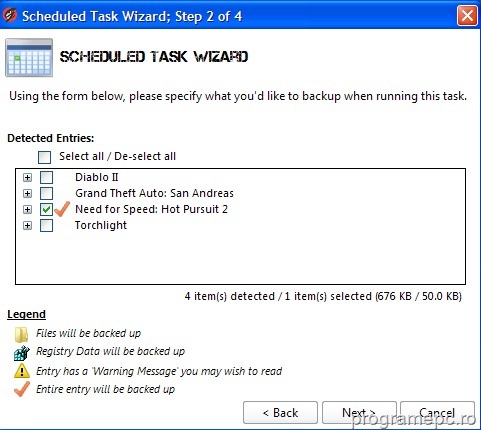The width and height of the screenshot is (481, 430).
Task: Enable the Torchlight checkbox
Action: 46,225
